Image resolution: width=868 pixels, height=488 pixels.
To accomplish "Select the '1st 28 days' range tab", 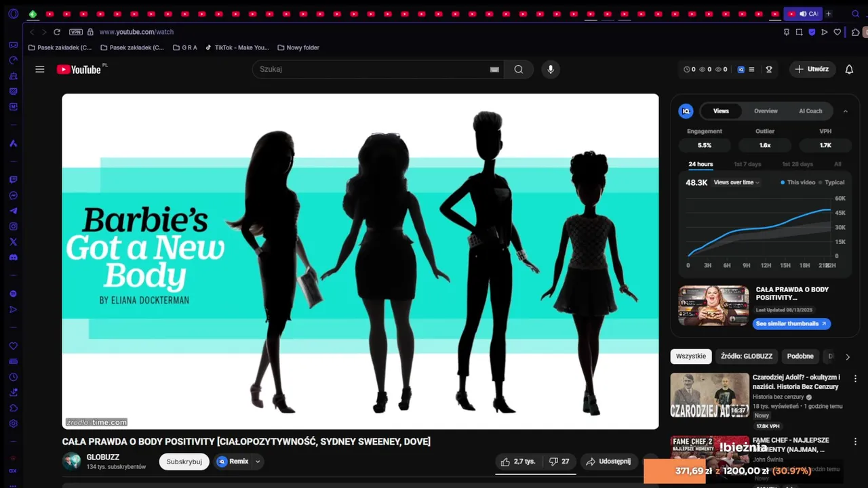I will click(797, 164).
